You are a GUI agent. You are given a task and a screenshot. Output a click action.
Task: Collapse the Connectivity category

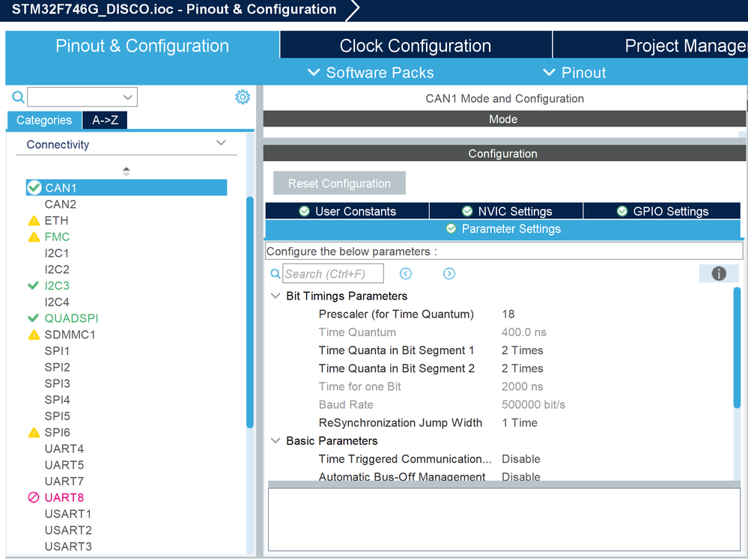point(221,143)
